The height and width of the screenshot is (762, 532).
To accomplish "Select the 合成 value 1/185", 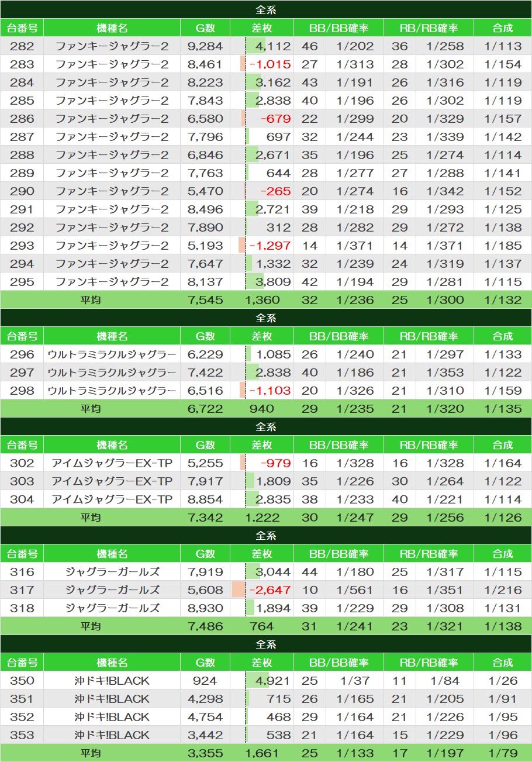I will [x=503, y=246].
